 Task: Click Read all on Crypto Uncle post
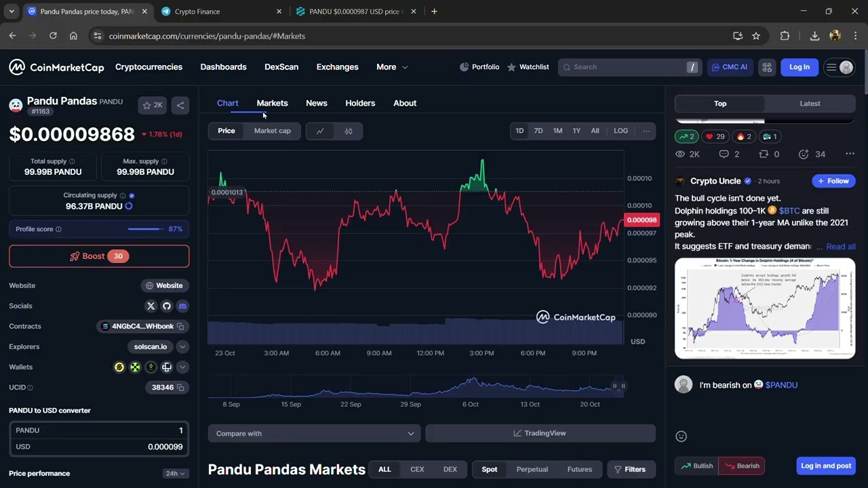point(841,247)
